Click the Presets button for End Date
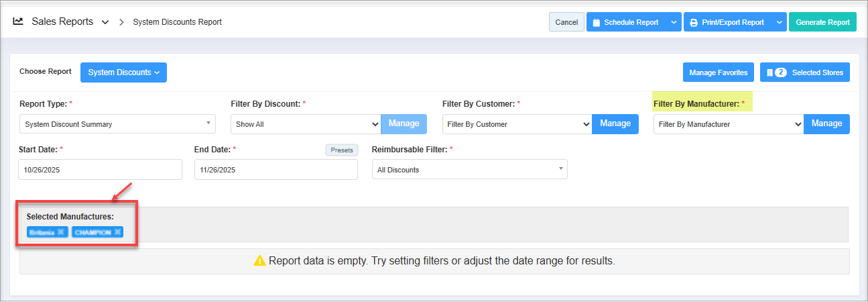868x302 pixels. (342, 150)
